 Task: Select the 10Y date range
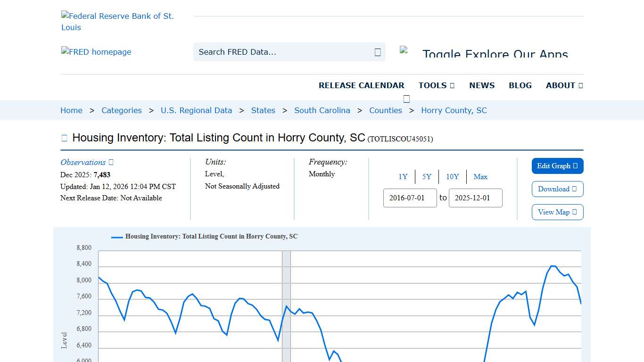click(x=452, y=176)
